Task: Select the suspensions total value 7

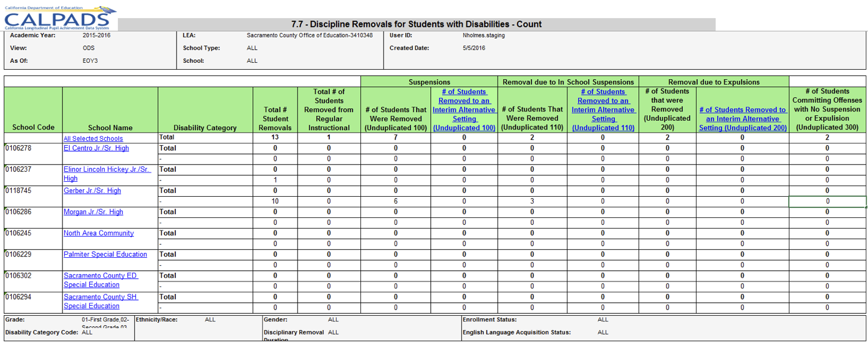Action: tap(395, 137)
